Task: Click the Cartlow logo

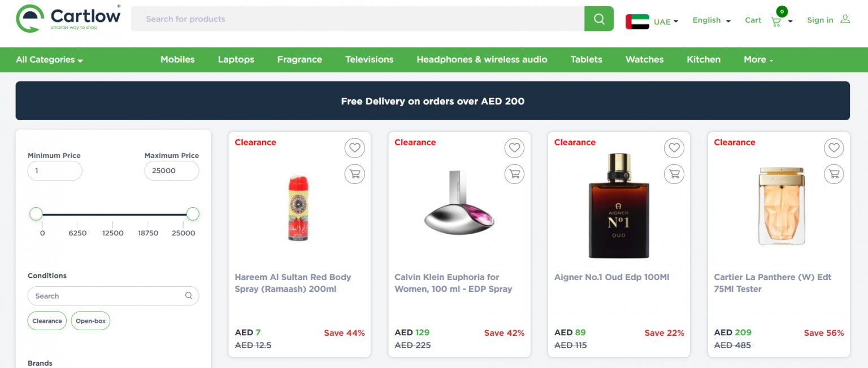Action: pyautogui.click(x=68, y=17)
